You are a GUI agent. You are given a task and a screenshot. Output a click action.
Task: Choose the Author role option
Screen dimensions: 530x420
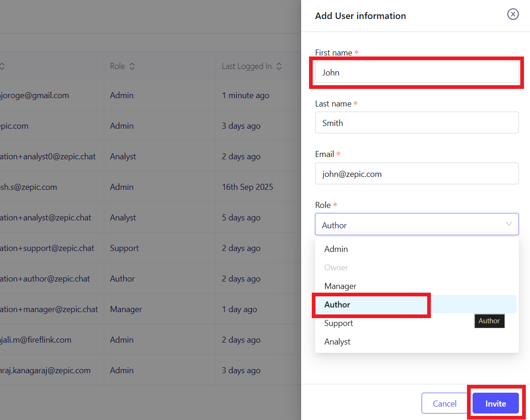[x=337, y=305]
